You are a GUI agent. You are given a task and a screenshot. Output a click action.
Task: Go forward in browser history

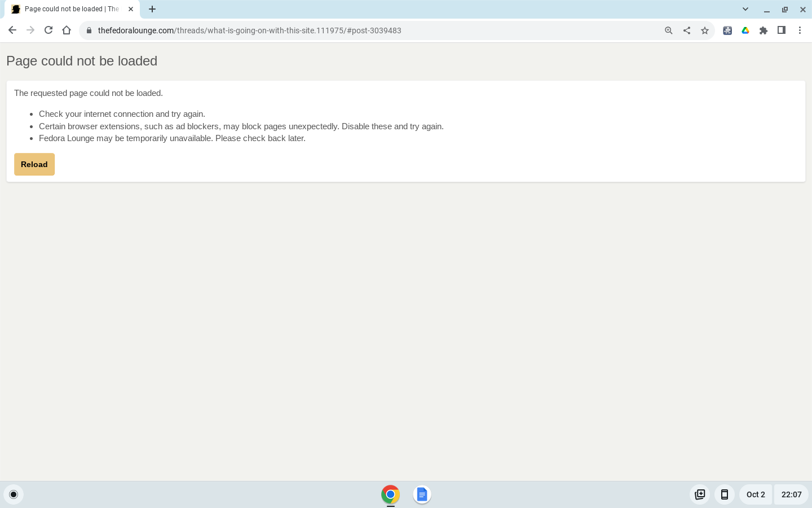tap(30, 30)
